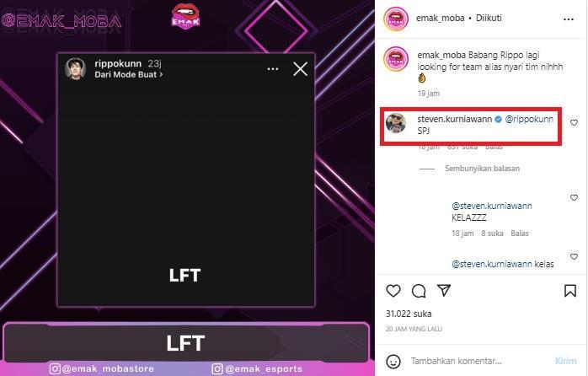Open steven.kurniawann profile username
The width and height of the screenshot is (588, 376).
[x=455, y=119]
